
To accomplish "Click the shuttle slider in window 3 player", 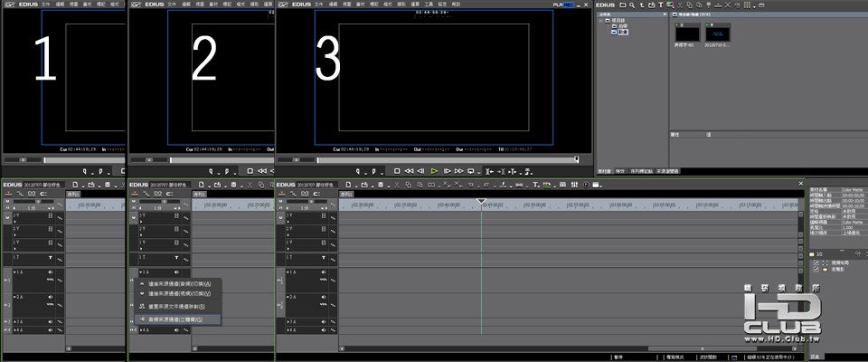I will coord(297,159).
